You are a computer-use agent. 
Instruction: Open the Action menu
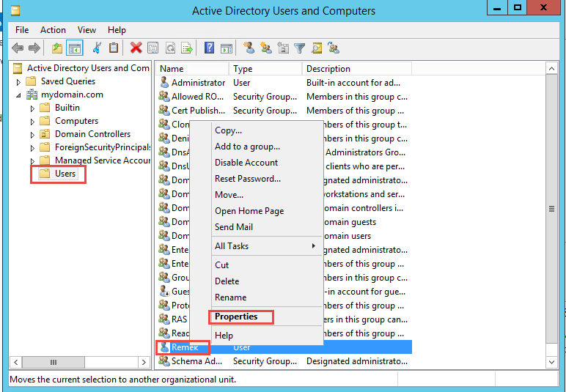(x=53, y=30)
